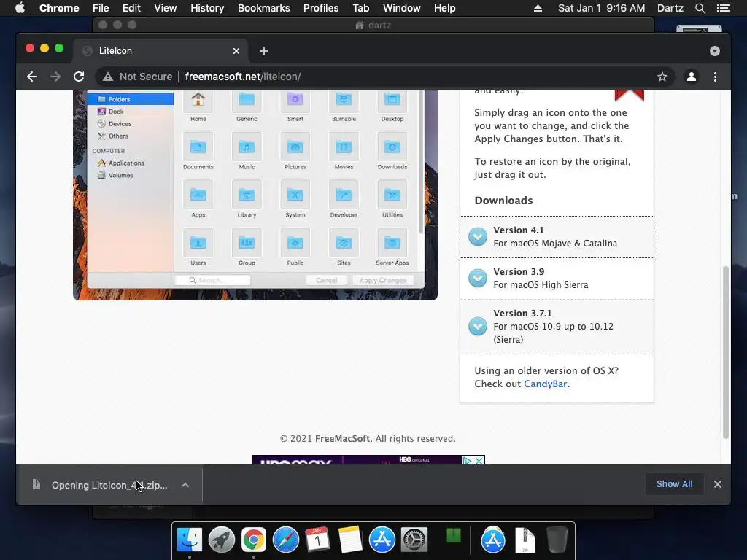This screenshot has height=560, width=747.
Task: Open the tab search dropdown arrow
Action: 715,51
